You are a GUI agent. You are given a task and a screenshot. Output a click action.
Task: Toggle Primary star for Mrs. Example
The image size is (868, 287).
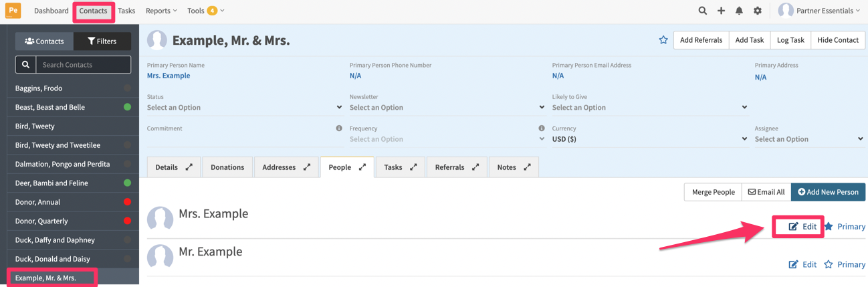[x=845, y=226]
